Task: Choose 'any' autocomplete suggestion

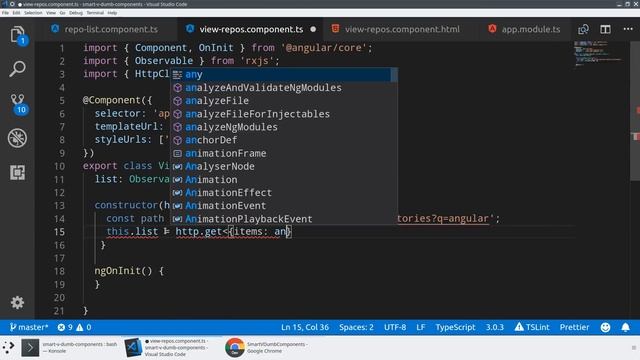Action: point(281,75)
